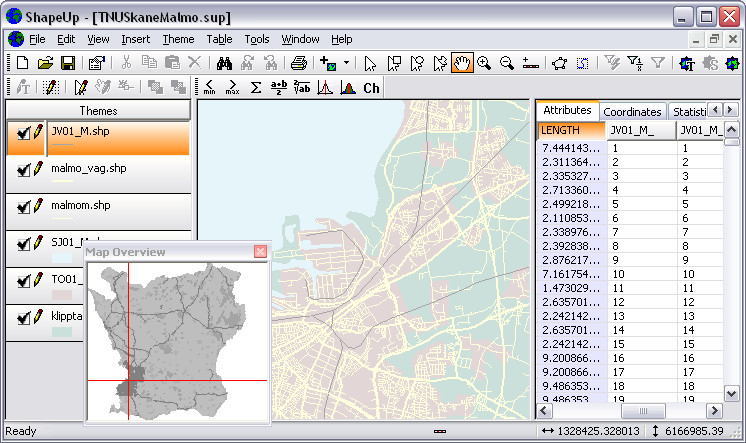Click the pencil-with-pointer edit shape icon

point(80,87)
